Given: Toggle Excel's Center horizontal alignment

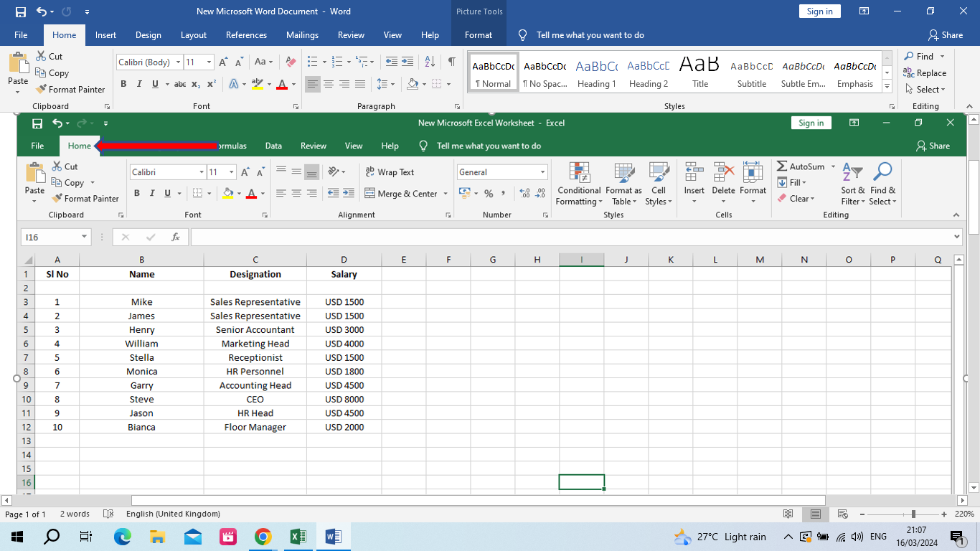Looking at the screenshot, I should point(296,194).
